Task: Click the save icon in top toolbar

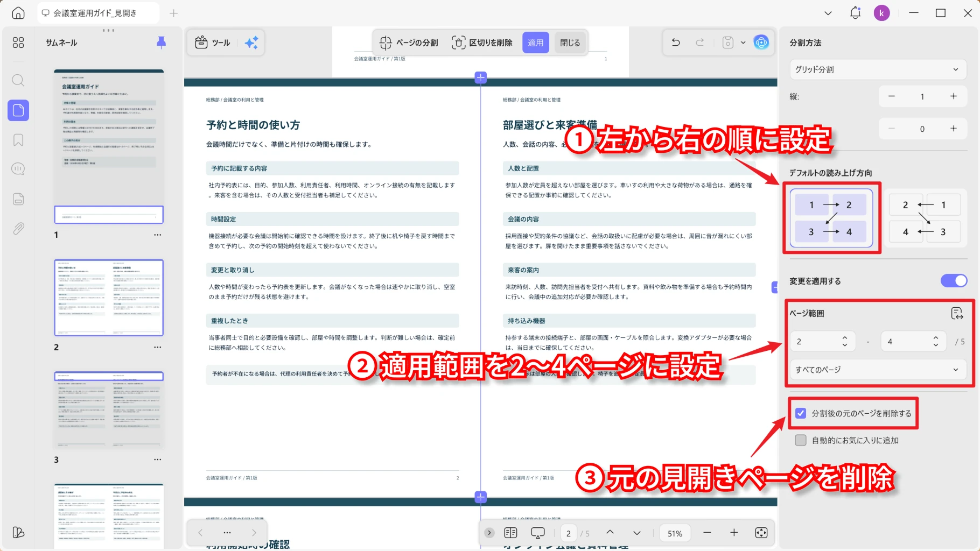Action: [x=728, y=43]
